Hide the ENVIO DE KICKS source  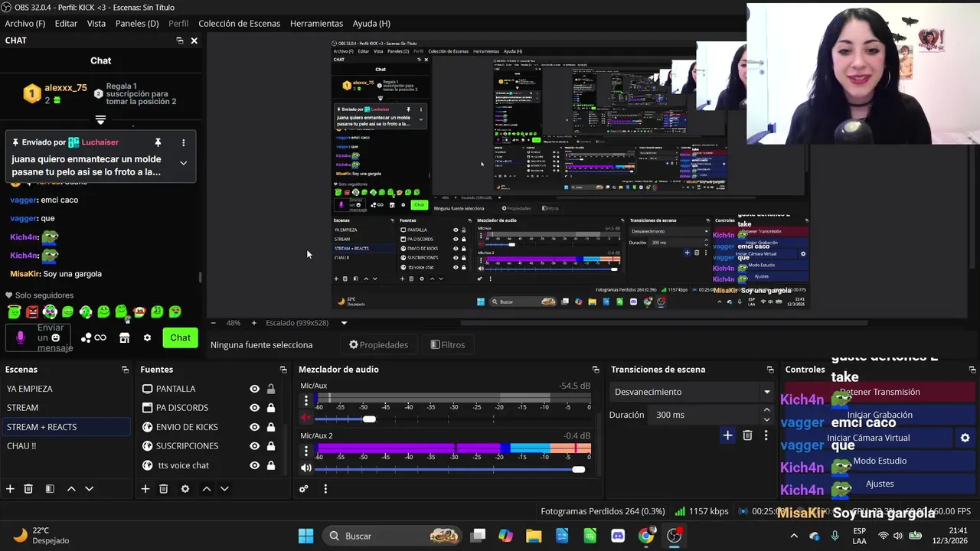click(x=254, y=427)
